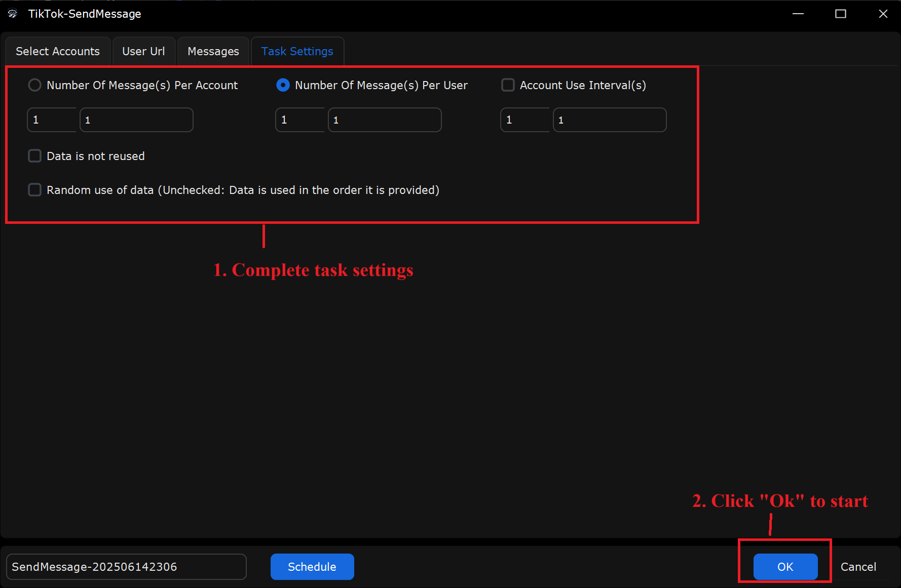Cancel the send message dialog
The image size is (901, 588).
point(858,567)
